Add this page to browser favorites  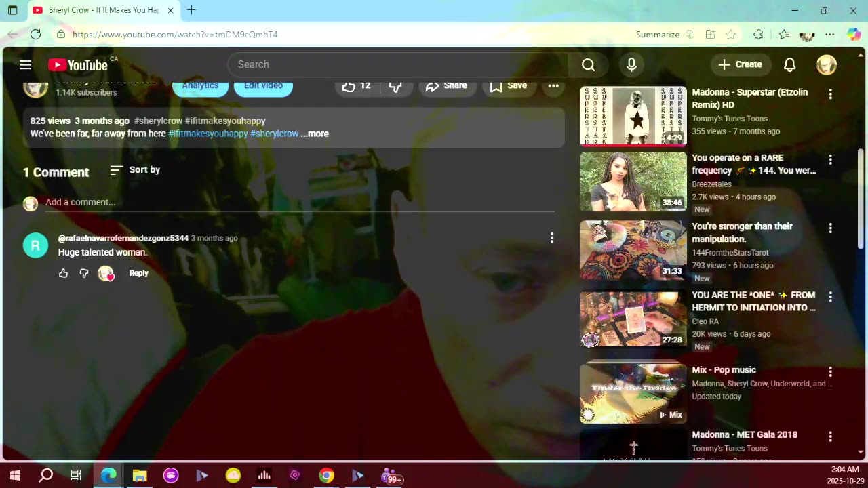pos(730,34)
